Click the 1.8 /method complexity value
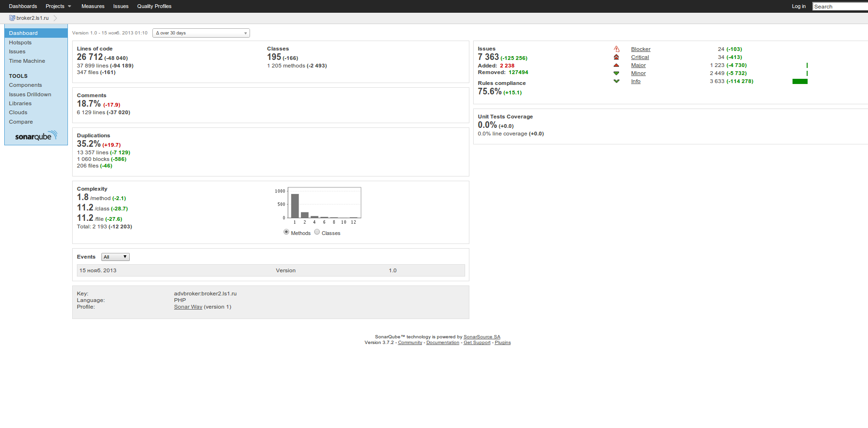Image resolution: width=868 pixels, height=428 pixels. coord(83,197)
